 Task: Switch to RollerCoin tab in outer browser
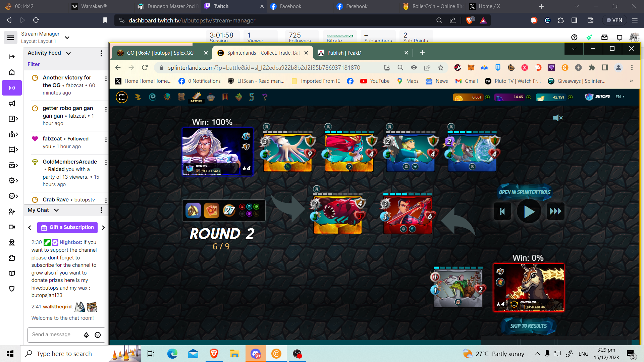[433, 6]
